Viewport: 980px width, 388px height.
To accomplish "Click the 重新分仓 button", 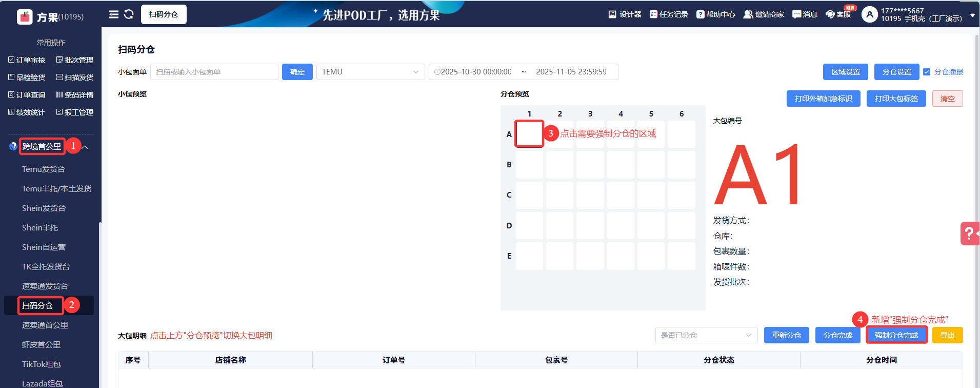I will coord(787,335).
